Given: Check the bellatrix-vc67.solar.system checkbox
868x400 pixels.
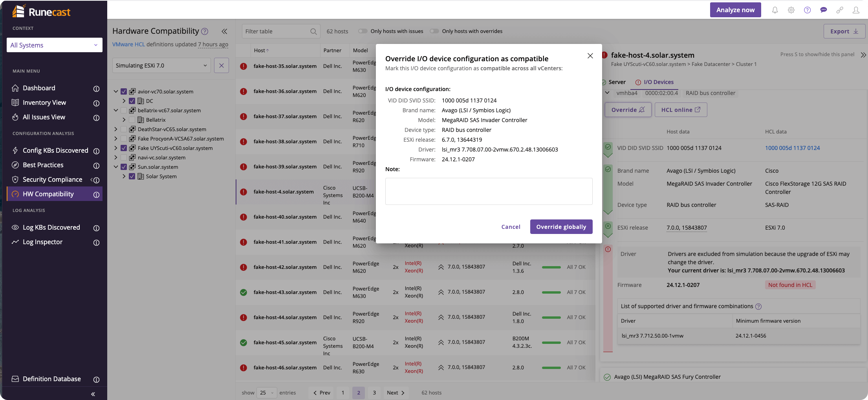Looking at the screenshot, I should (x=124, y=110).
